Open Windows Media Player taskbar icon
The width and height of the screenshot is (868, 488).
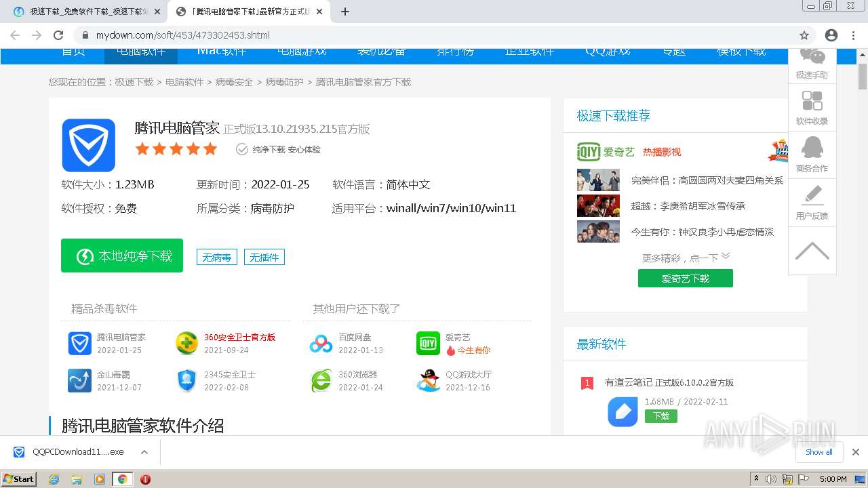pyautogui.click(x=100, y=479)
